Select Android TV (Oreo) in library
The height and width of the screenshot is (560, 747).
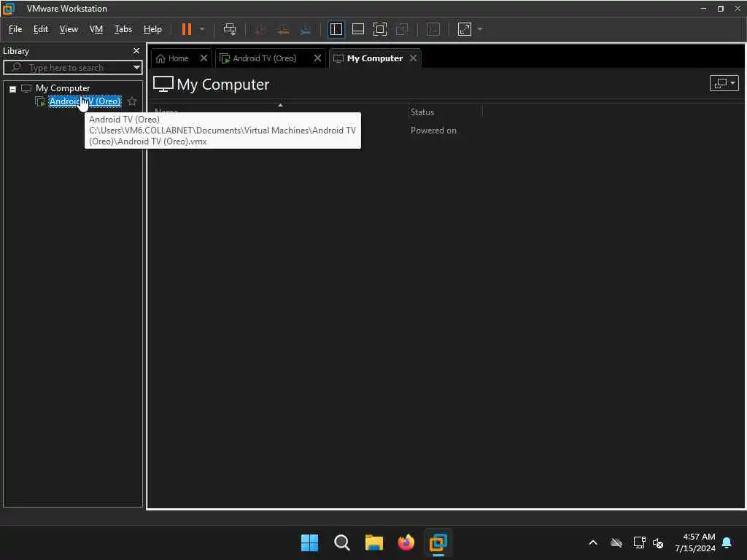point(85,101)
